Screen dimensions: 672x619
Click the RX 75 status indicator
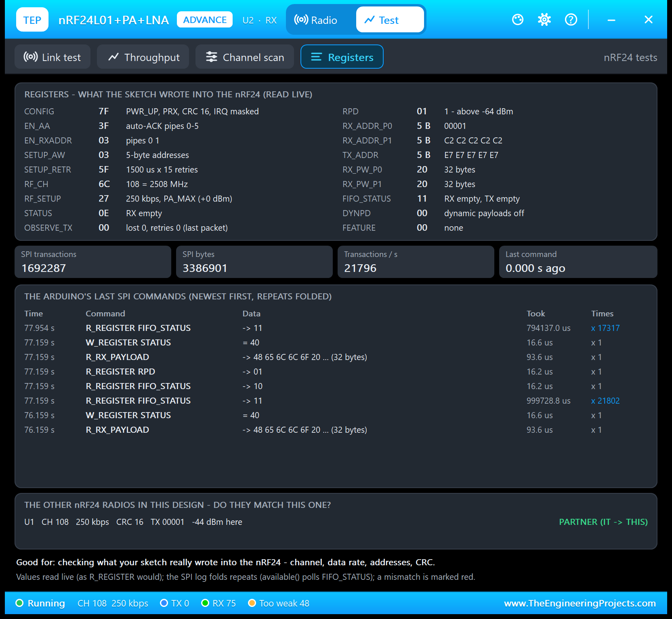coord(218,603)
